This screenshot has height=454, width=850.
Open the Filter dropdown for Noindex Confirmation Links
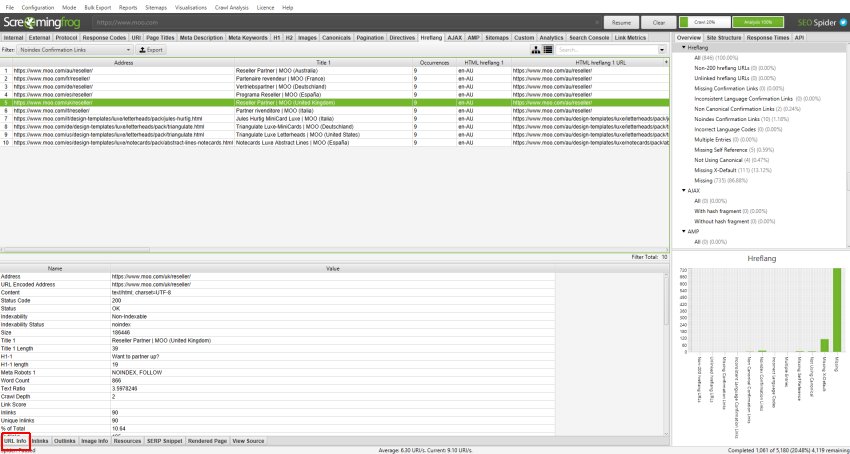pos(75,49)
